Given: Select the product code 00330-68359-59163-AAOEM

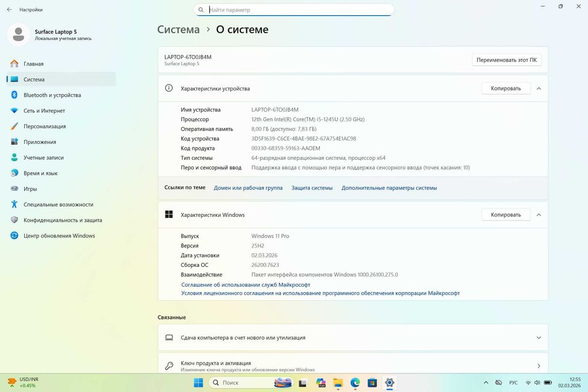Looking at the screenshot, I should (x=286, y=149).
